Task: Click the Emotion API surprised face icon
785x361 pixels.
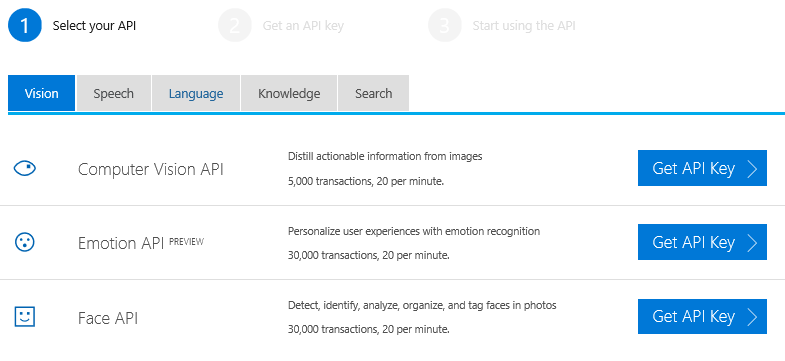Action: tap(25, 243)
